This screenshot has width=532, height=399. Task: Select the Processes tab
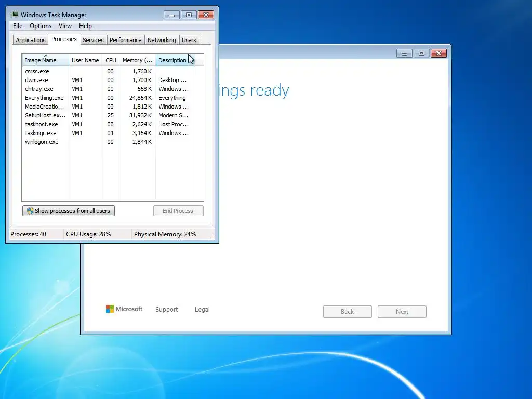pyautogui.click(x=64, y=39)
